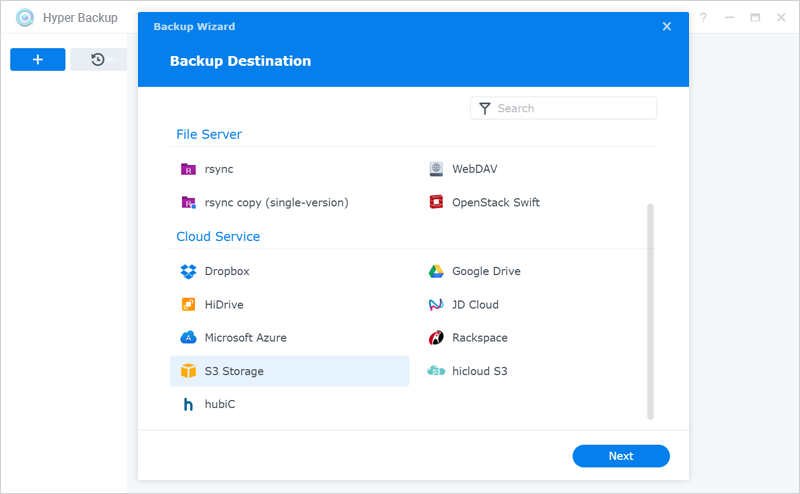Click the rsync folder icon
Screen dimensions: 800x494
point(188,169)
